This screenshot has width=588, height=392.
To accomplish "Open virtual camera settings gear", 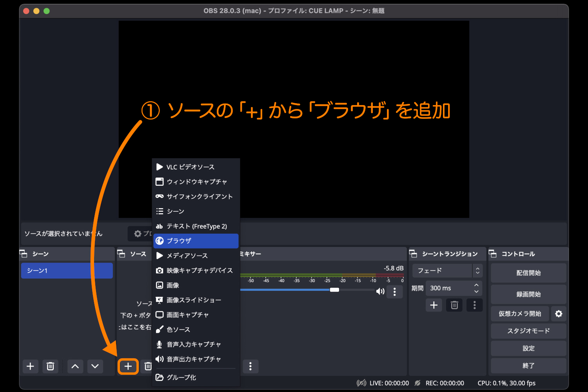I will [559, 314].
